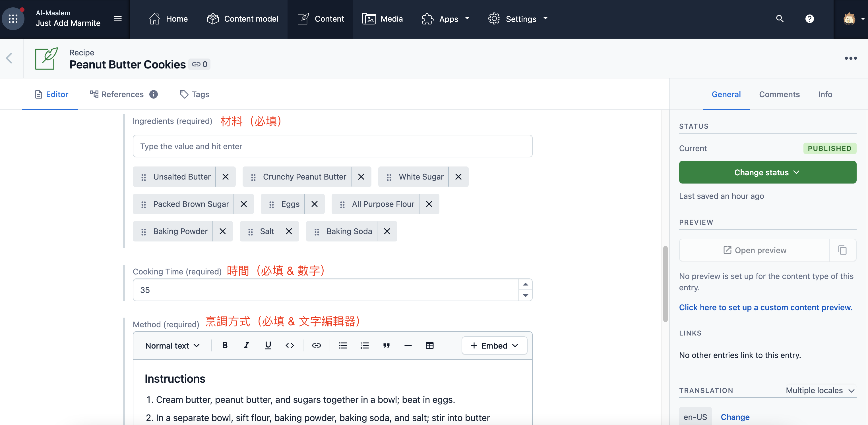
Task: Remove the Packed Brown Sugar ingredient
Action: (244, 204)
